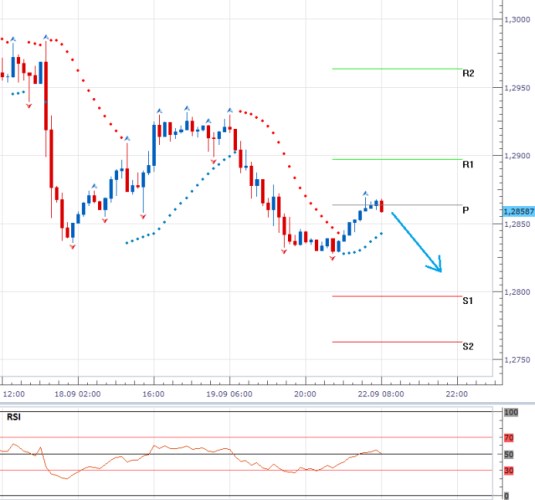Image resolution: width=535 pixels, height=500 pixels.
Task: Click the green R2 resistance line
Action: coord(397,69)
